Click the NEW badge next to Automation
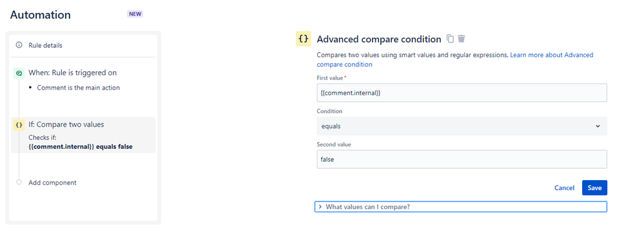Screen dimensions: 644x251 (135, 14)
